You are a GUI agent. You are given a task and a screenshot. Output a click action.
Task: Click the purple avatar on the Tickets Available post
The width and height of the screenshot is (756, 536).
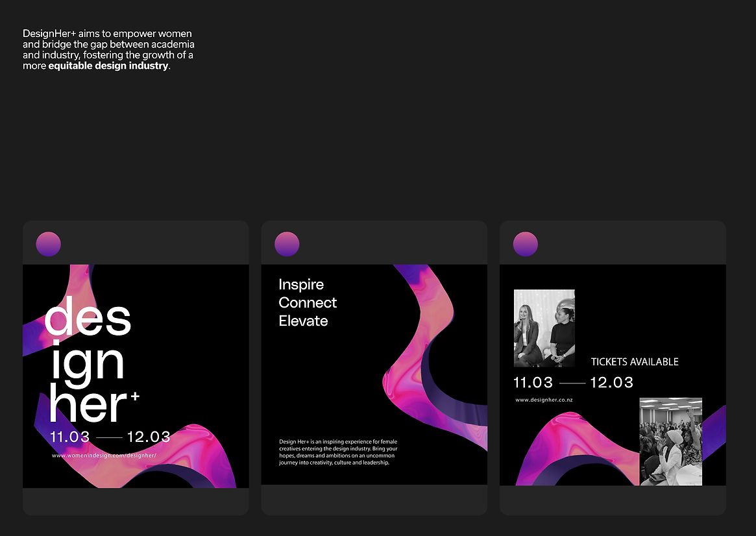click(526, 245)
